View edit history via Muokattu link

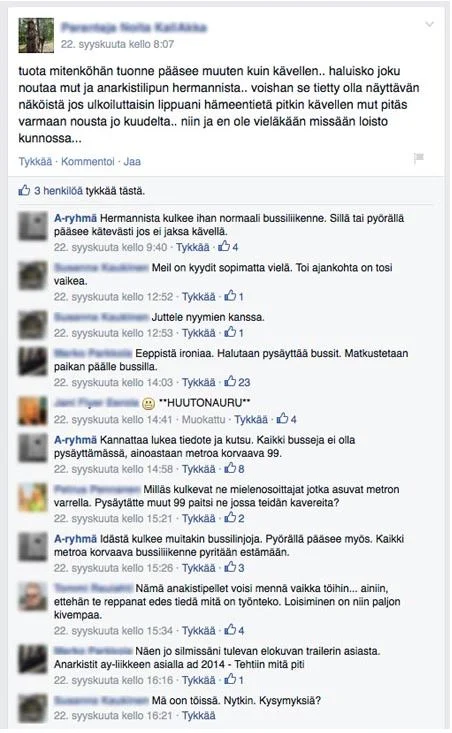(x=203, y=419)
